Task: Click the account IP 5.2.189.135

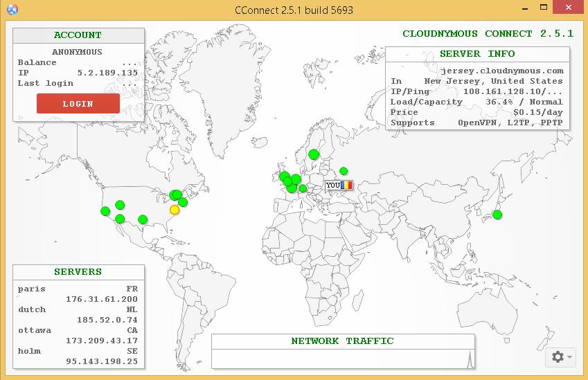Action: (107, 73)
